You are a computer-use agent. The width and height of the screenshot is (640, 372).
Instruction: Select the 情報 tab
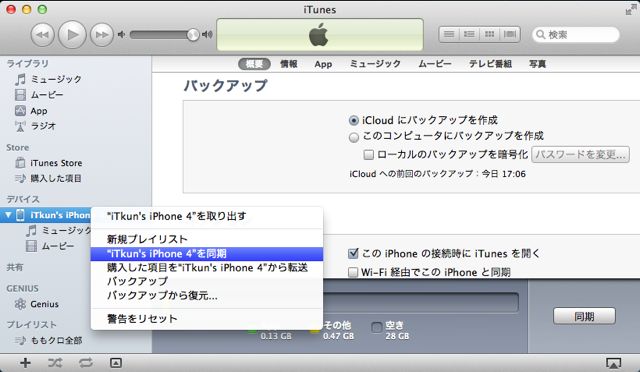pyautogui.click(x=289, y=64)
